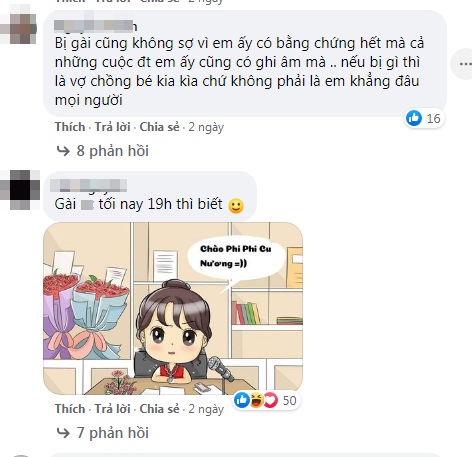Click the red heart reaction icon
The height and width of the screenshot is (457, 472).
tap(270, 400)
